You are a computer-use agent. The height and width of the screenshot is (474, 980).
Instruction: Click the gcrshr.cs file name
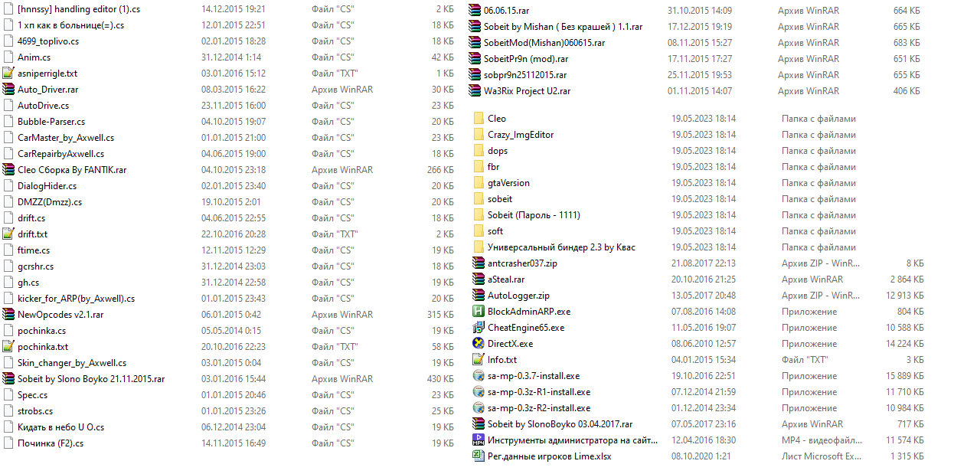(36, 266)
